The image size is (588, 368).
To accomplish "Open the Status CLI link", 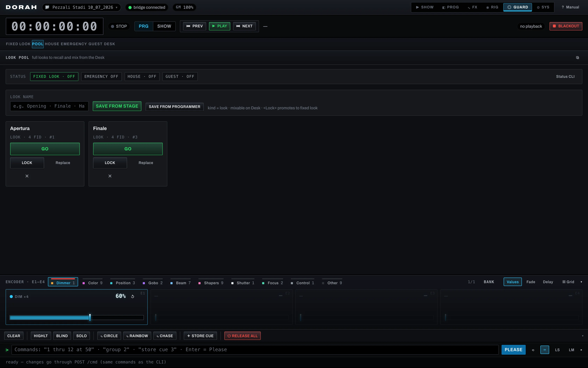I will point(565,76).
